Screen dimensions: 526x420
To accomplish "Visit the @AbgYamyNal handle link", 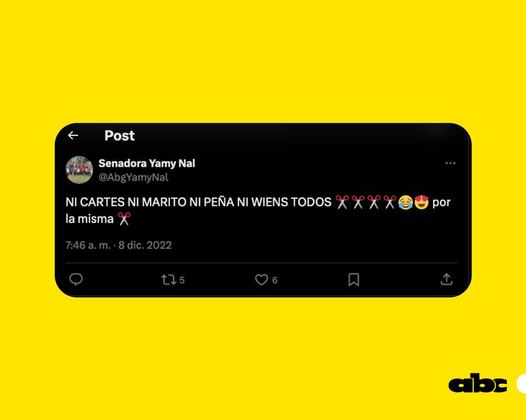I will tap(133, 177).
